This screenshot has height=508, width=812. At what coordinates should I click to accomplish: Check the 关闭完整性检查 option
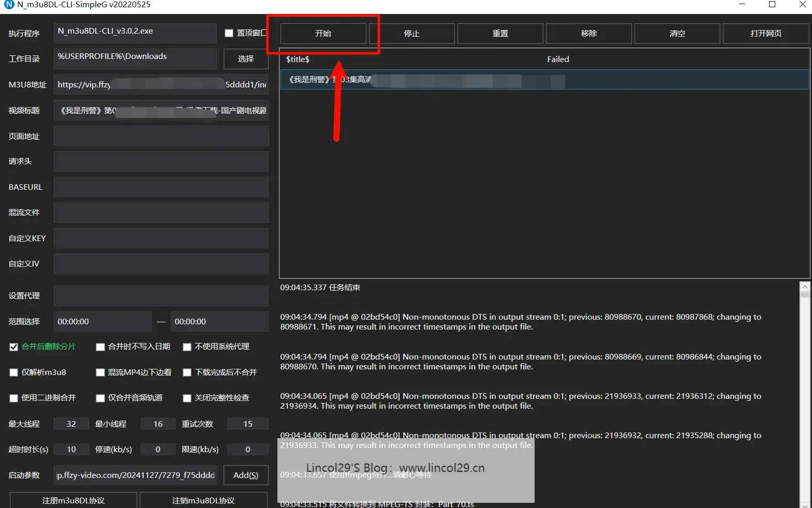coord(187,398)
